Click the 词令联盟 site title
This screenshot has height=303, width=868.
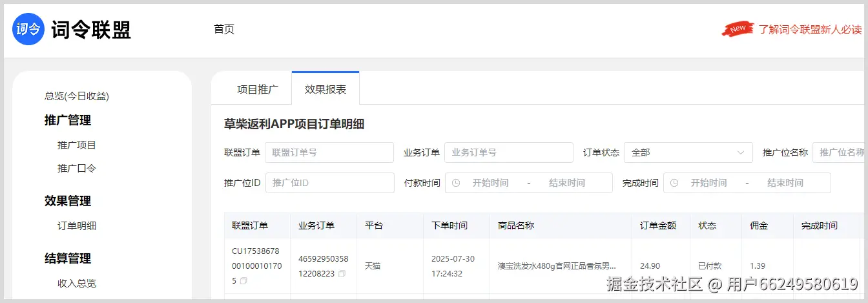pos(91,30)
